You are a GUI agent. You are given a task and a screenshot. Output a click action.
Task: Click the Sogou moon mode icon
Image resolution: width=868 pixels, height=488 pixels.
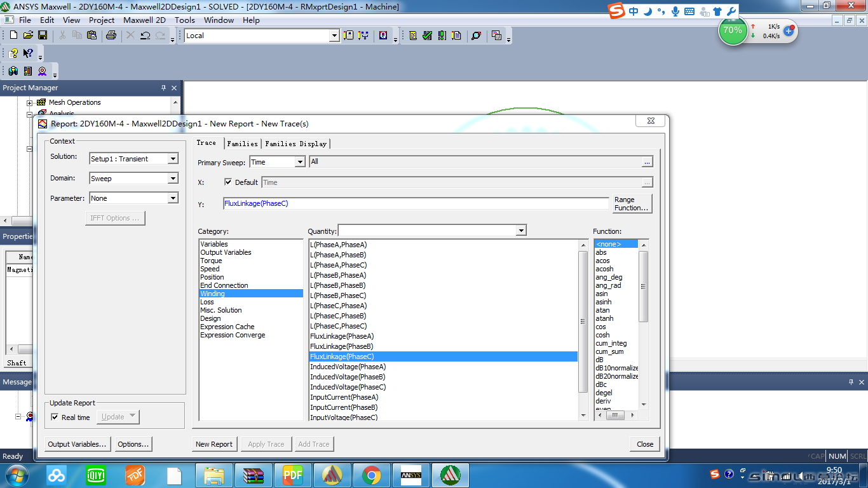[x=648, y=11]
